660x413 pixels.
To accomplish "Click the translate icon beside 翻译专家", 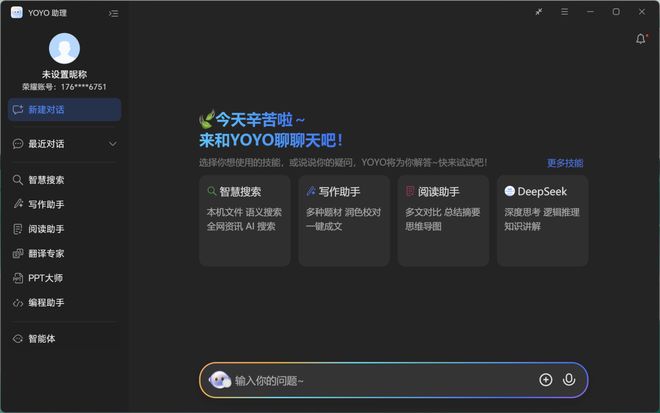I will pyautogui.click(x=18, y=253).
